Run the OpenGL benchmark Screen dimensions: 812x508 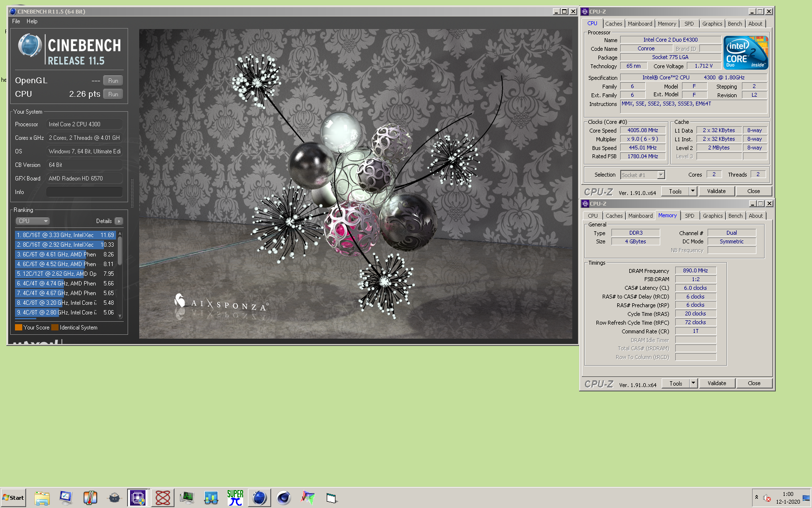(x=113, y=81)
